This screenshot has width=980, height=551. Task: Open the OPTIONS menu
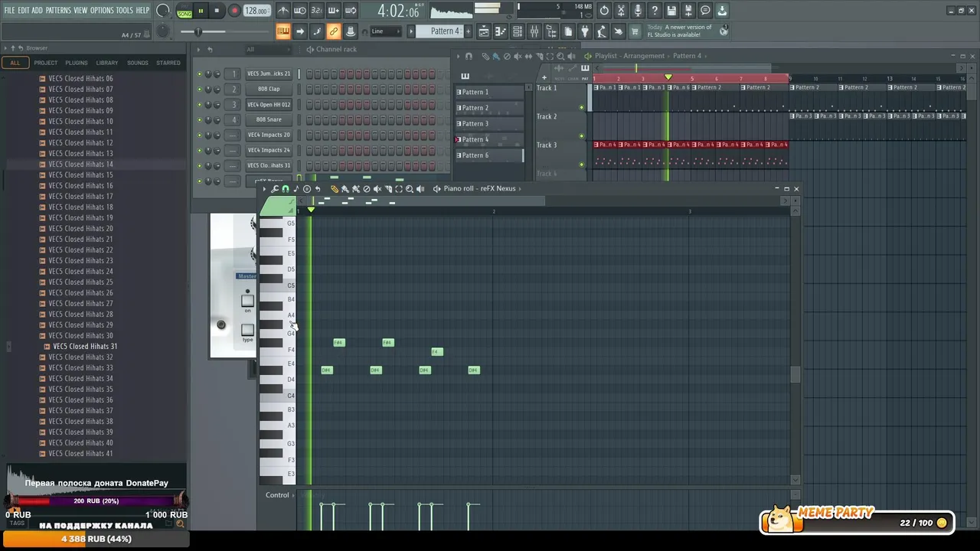[102, 11]
